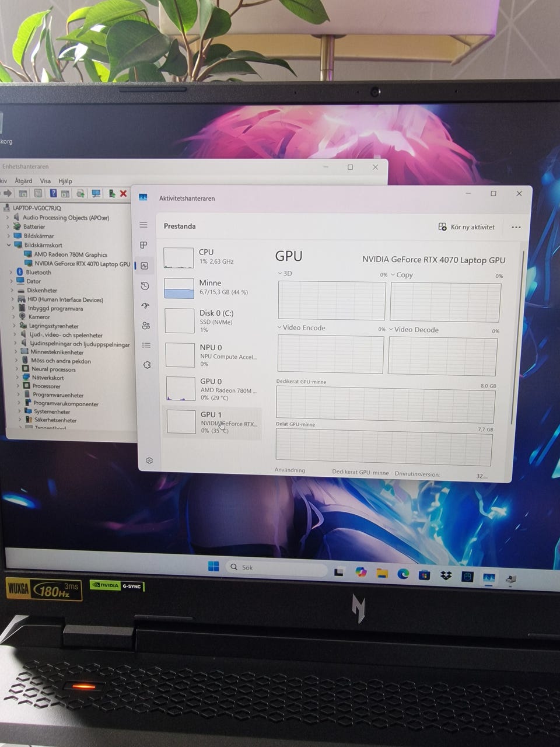Open the Copy engine graph dropdown

[393, 275]
